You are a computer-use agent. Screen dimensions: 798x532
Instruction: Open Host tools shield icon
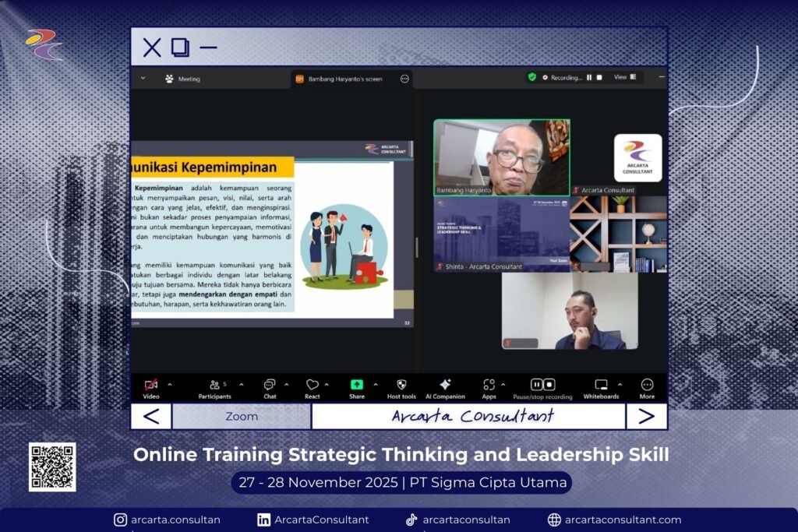coord(401,385)
